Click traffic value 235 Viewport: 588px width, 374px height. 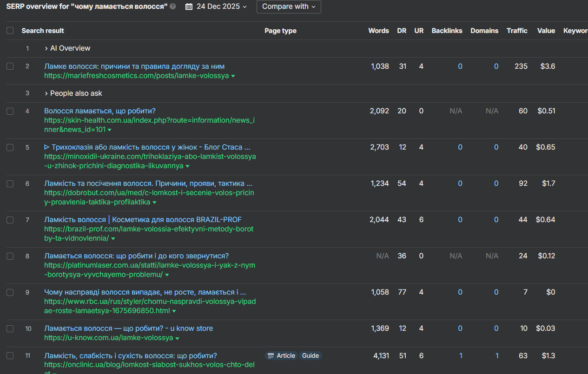[x=521, y=66]
